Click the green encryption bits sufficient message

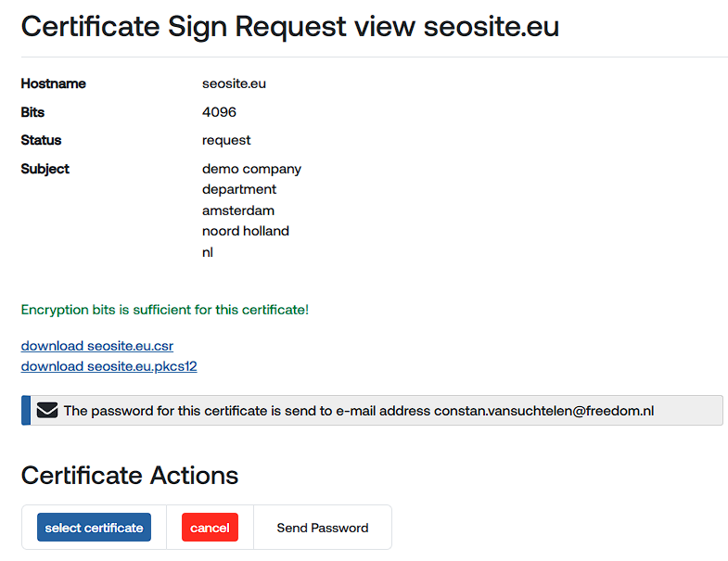pyautogui.click(x=164, y=310)
